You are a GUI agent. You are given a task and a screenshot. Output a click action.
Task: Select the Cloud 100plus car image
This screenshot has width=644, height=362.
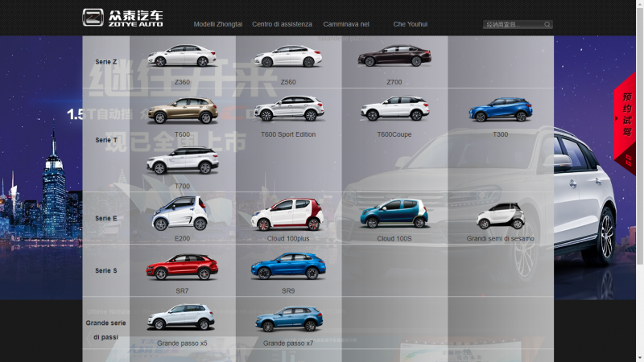287,214
